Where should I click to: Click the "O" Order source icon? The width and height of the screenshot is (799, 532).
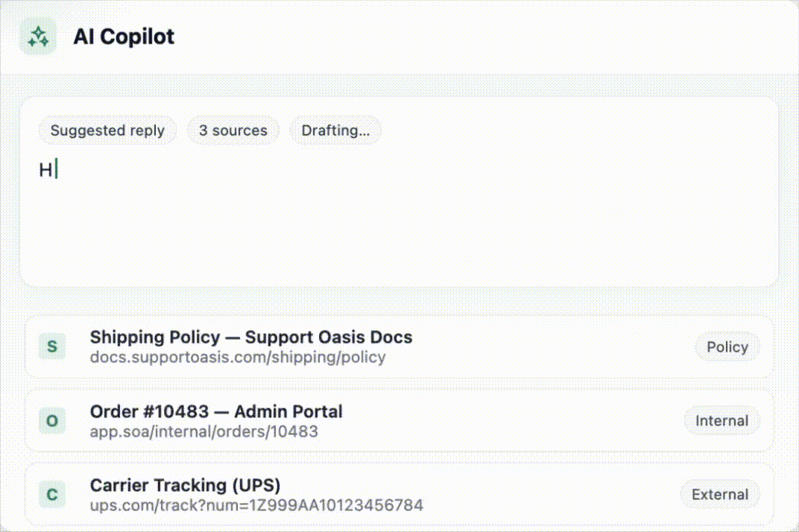(x=51, y=420)
